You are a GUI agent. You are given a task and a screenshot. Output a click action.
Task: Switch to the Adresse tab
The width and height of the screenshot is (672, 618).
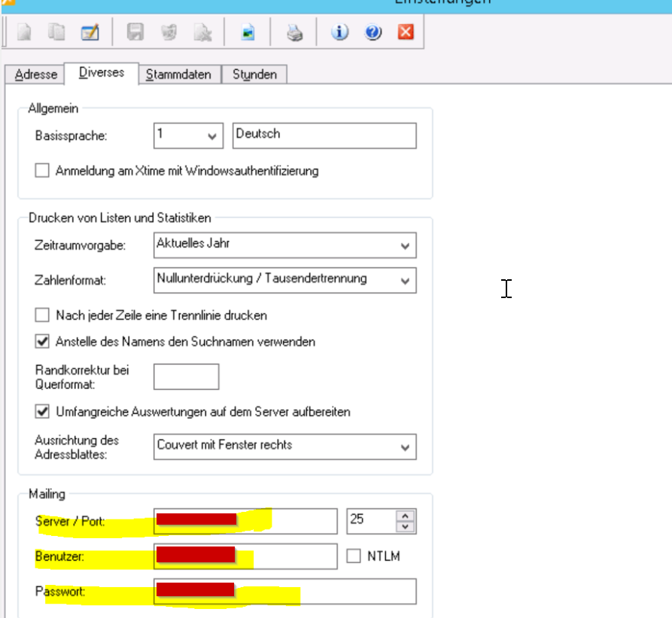(35, 74)
